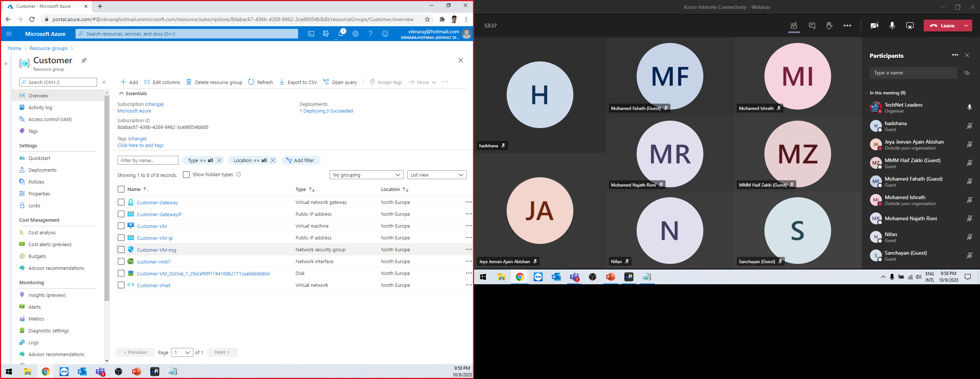The height and width of the screenshot is (379, 980).
Task: Select the Customer-VNet row checkbox
Action: point(121,285)
